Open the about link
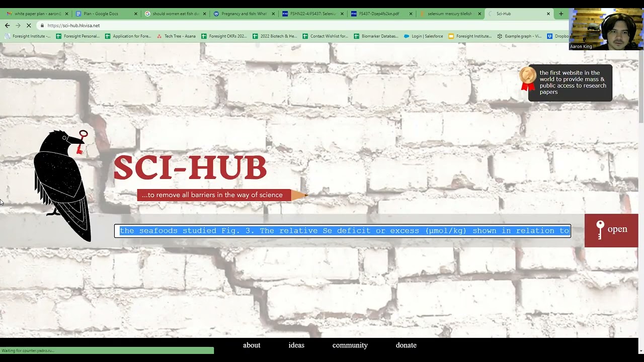This screenshot has height=362, width=644. pos(252,345)
